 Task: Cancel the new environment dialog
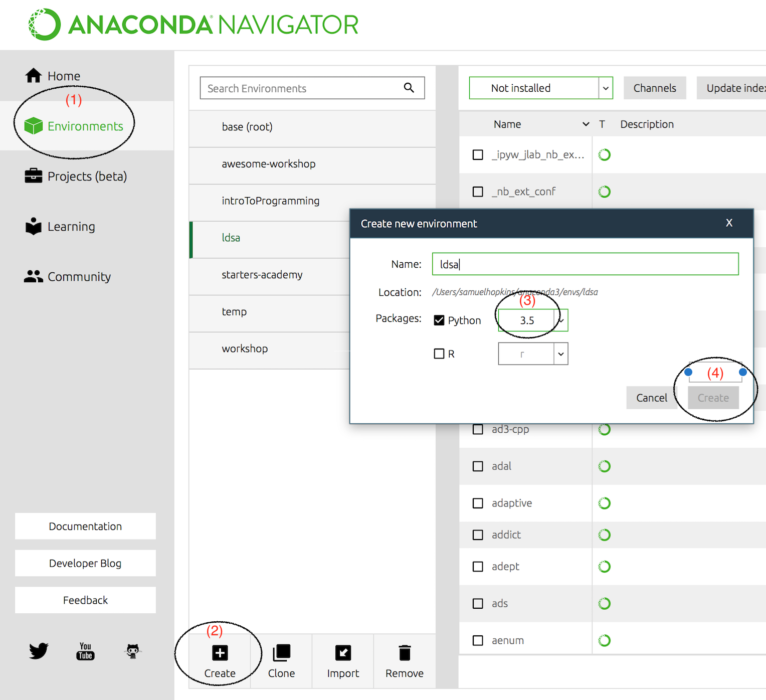click(652, 398)
